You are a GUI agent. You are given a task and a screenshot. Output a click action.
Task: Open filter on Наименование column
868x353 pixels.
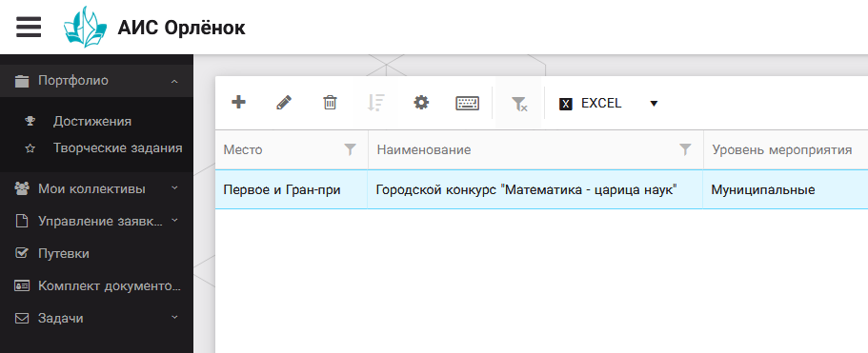(x=685, y=149)
